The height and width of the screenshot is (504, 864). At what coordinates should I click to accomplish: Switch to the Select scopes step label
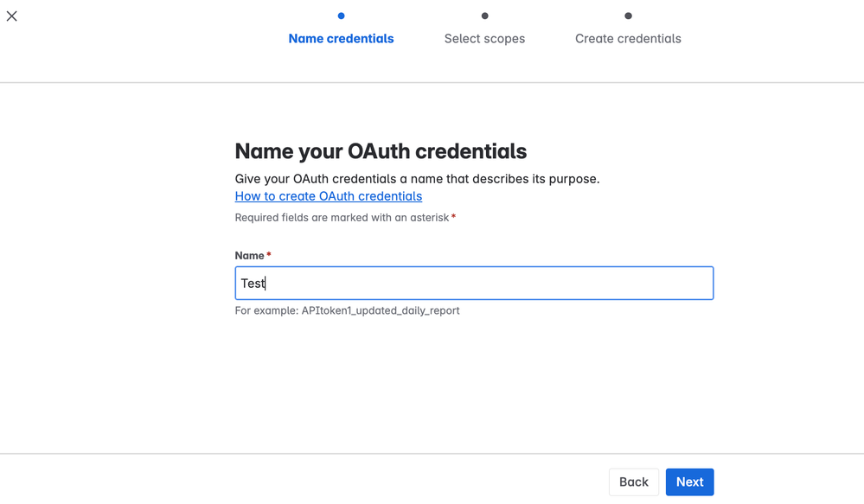(x=484, y=39)
